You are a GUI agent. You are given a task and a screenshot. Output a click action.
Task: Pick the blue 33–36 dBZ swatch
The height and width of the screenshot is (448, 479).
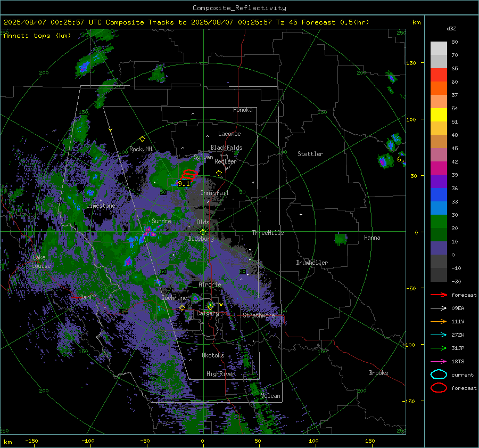439,195
